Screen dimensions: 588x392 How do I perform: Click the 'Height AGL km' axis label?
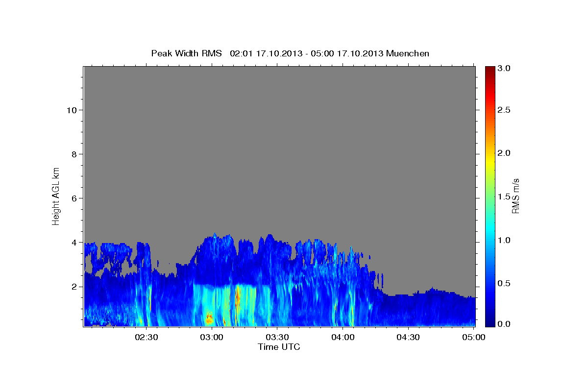[x=56, y=196]
